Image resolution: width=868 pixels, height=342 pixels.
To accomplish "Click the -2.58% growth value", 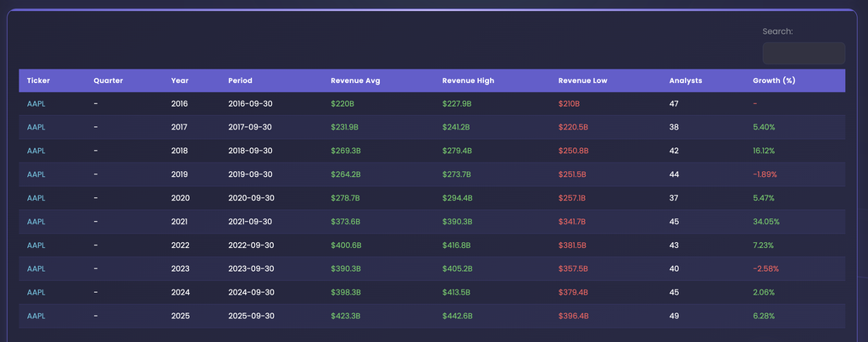I will pyautogui.click(x=766, y=269).
